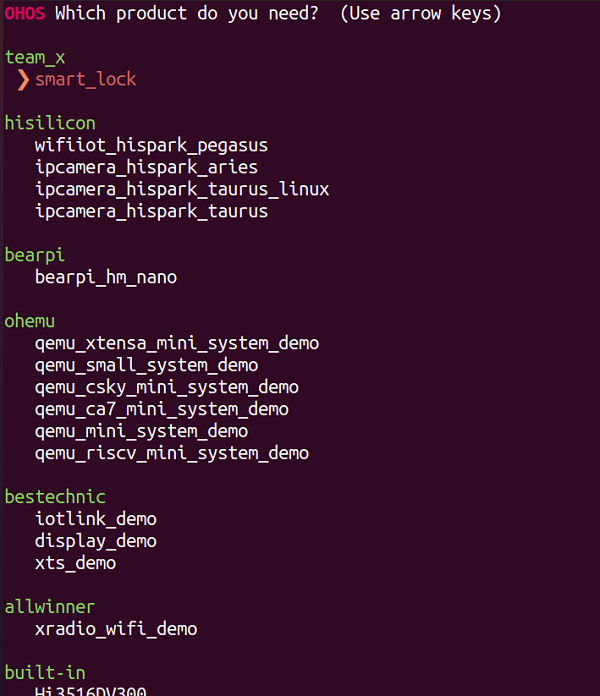Pick qemu_small_system_demo entry

coord(146,366)
